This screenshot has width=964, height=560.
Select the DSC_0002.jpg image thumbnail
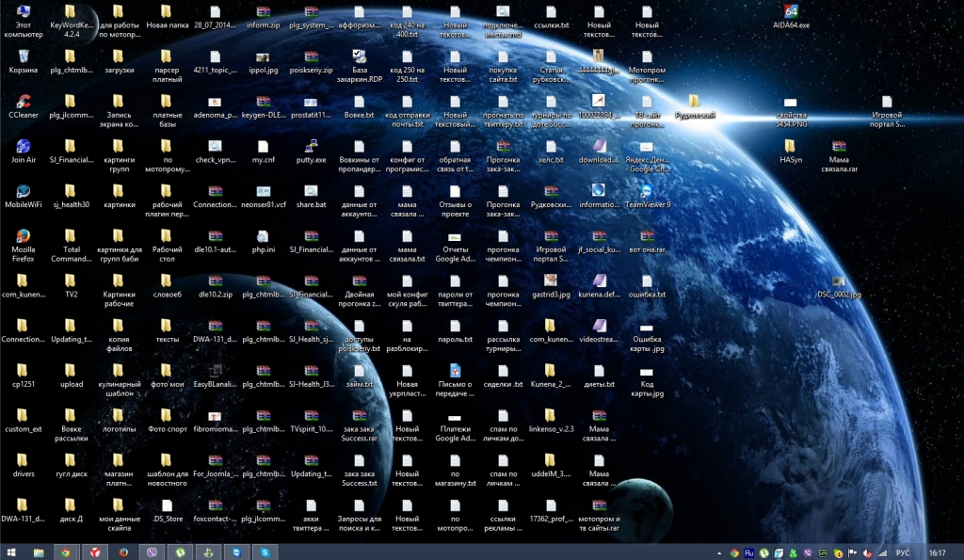[x=839, y=281]
